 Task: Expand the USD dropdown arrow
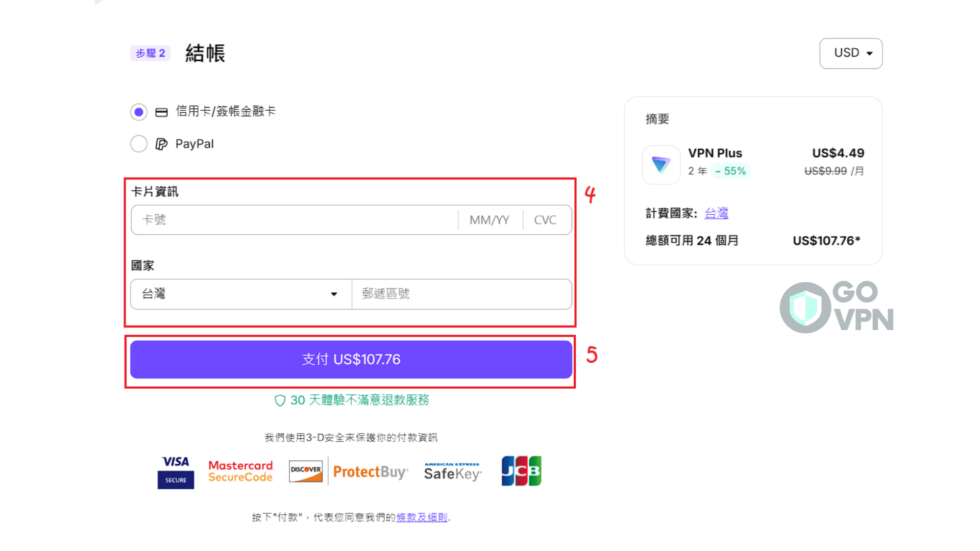pyautogui.click(x=870, y=53)
